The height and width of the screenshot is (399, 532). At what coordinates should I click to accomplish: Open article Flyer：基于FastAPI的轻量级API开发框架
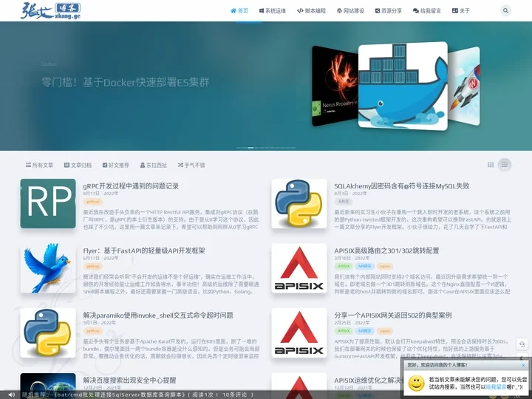144,250
